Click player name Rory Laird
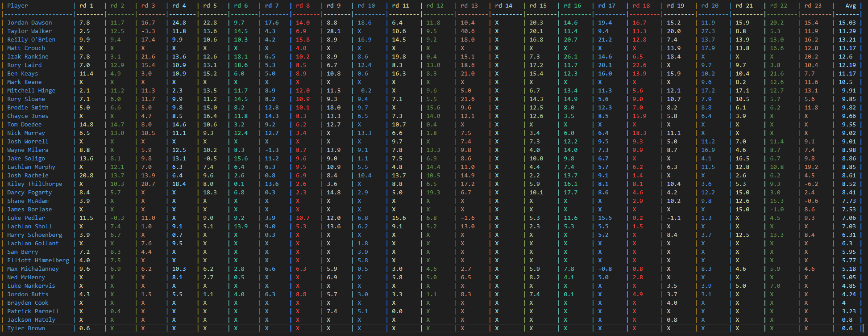This screenshot has width=868, height=336. click(24, 65)
